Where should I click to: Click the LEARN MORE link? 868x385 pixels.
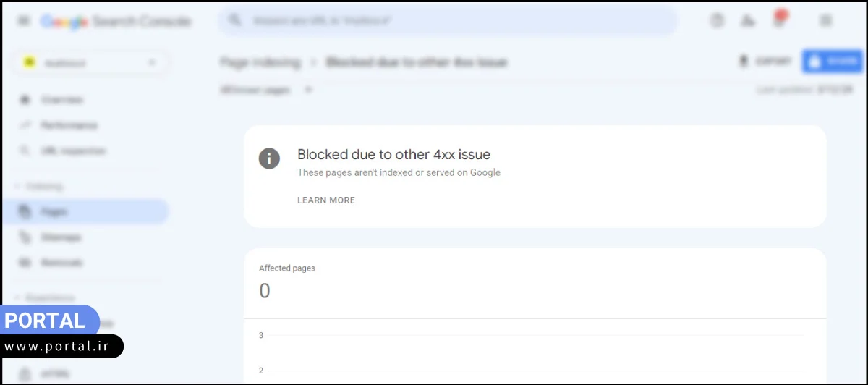(x=325, y=200)
